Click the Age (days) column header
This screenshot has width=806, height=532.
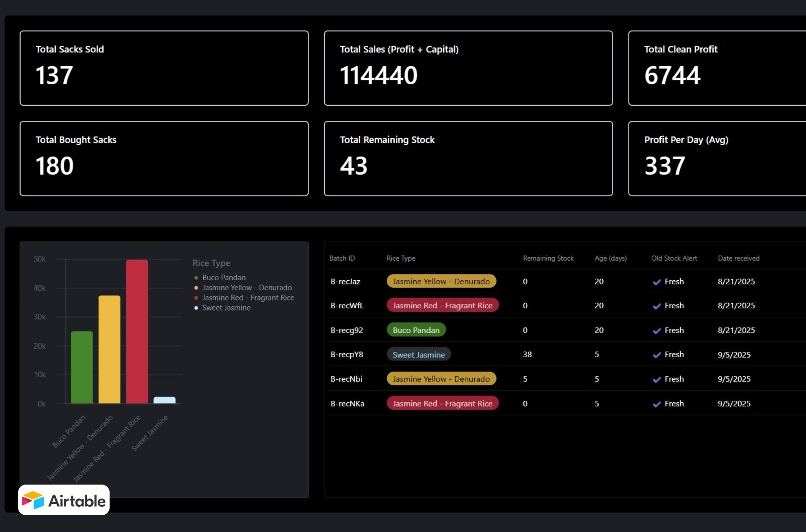coord(610,258)
